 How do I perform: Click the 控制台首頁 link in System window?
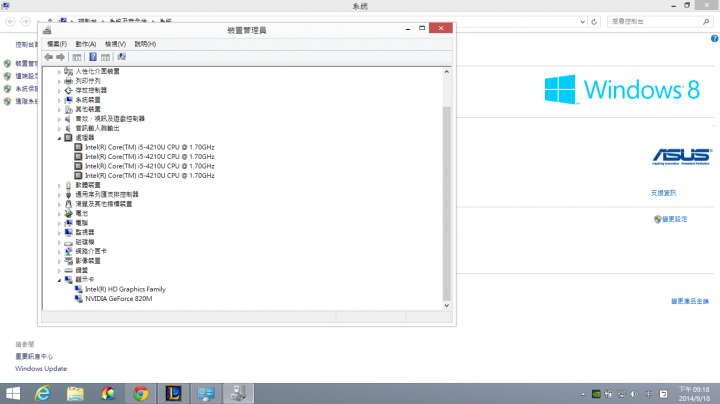[26, 45]
